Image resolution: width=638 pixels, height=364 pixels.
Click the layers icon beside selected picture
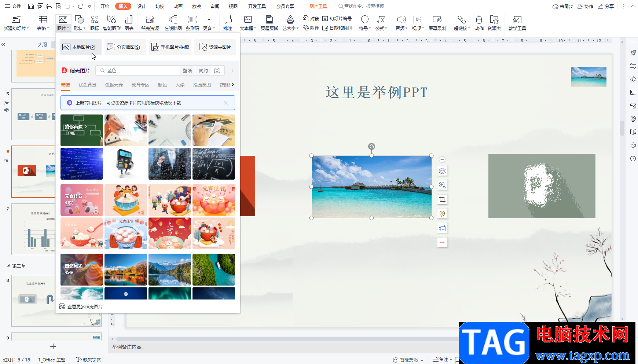(x=442, y=171)
